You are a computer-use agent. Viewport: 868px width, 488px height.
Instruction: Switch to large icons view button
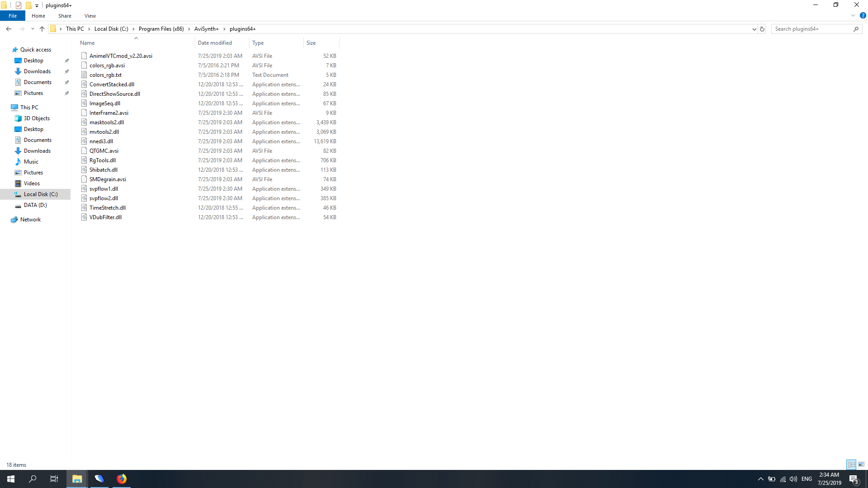click(x=861, y=465)
